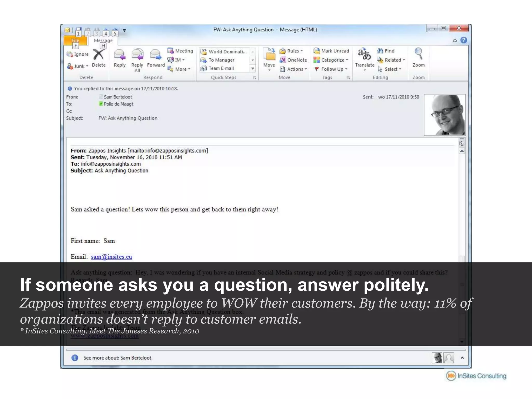Click the Reply icon
Viewport: 532px width, 399px height.
(119, 58)
